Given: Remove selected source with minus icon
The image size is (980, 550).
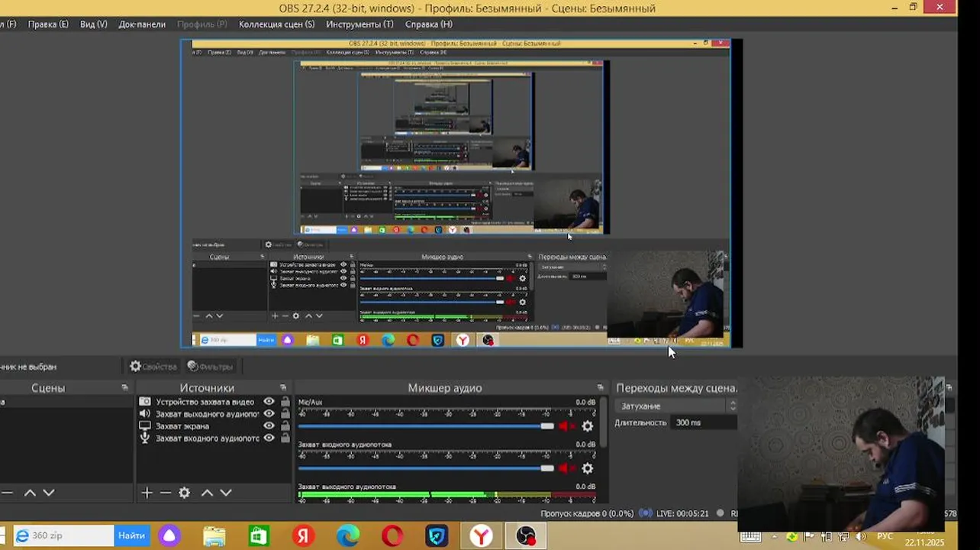Looking at the screenshot, I should pos(165,493).
